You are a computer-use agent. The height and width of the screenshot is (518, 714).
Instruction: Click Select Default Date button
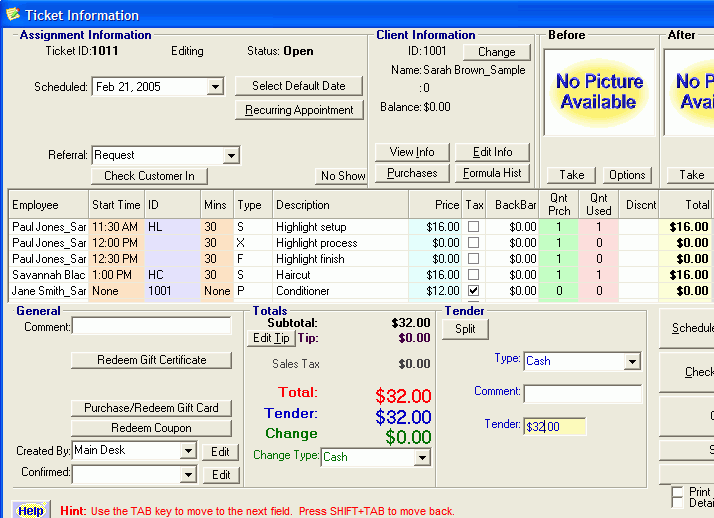tap(299, 86)
